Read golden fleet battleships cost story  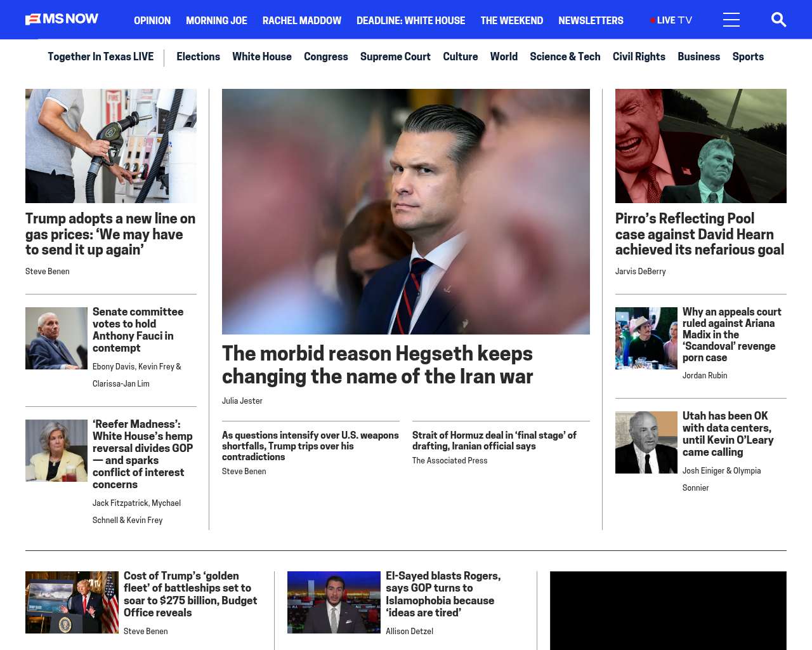click(x=190, y=594)
